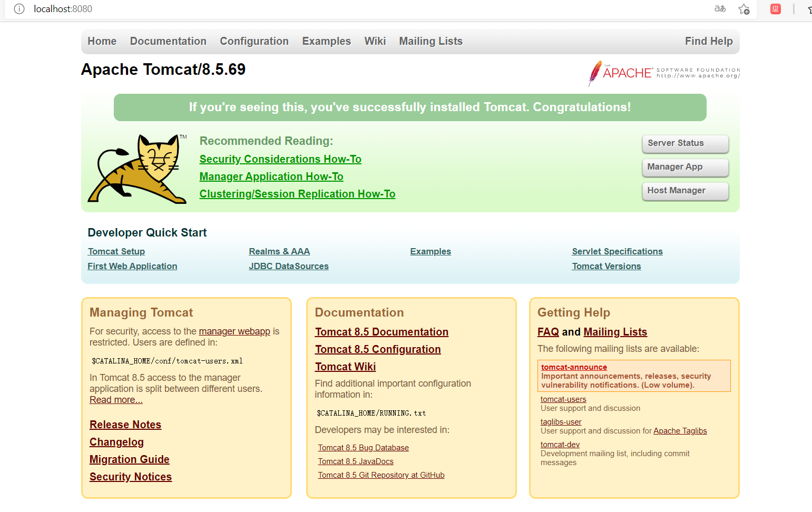Go to the Configuration nav item
This screenshot has height=512, width=812.
254,41
